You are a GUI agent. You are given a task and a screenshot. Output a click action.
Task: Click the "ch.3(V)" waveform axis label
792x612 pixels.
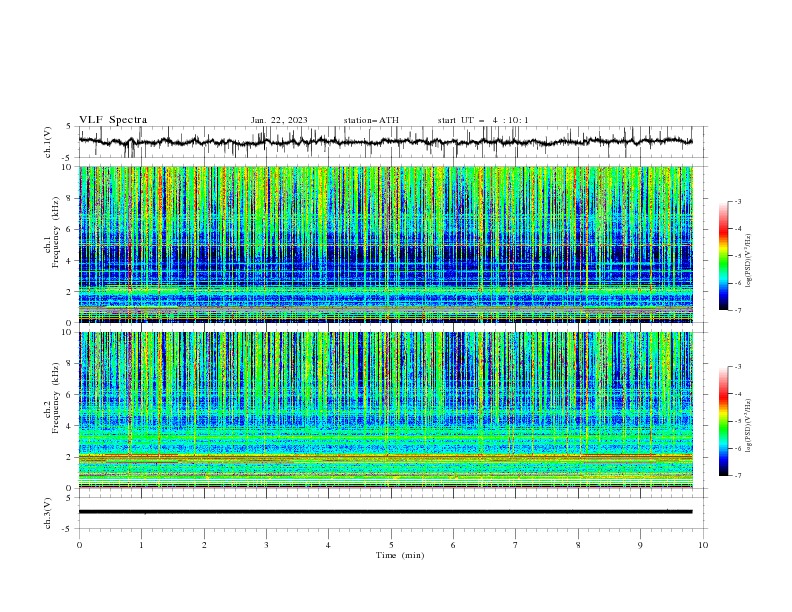coord(48,513)
